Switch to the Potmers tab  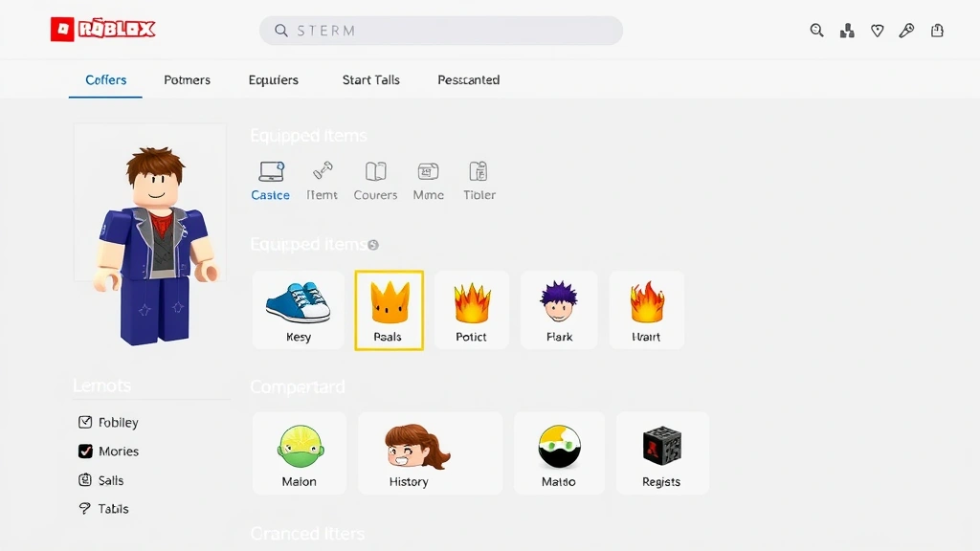point(187,80)
